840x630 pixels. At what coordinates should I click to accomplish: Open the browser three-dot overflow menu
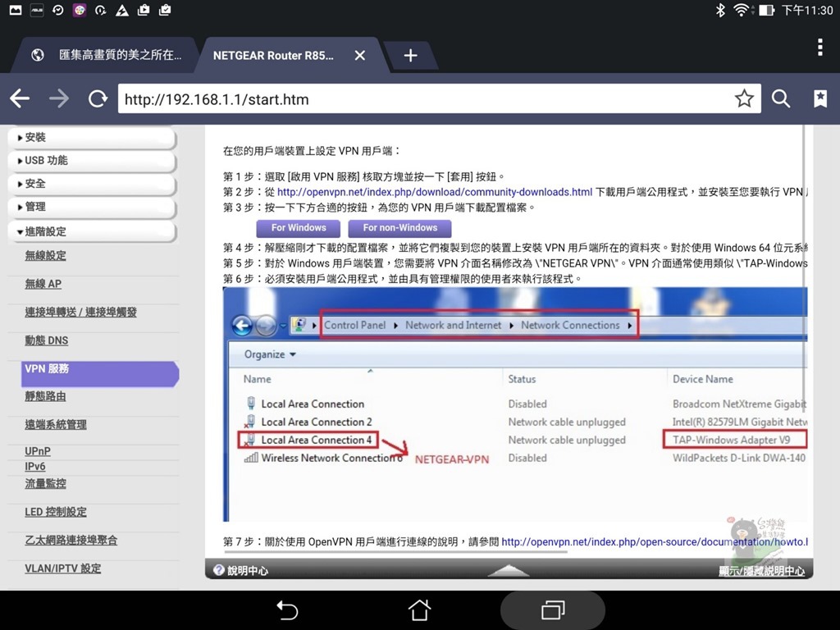click(820, 47)
